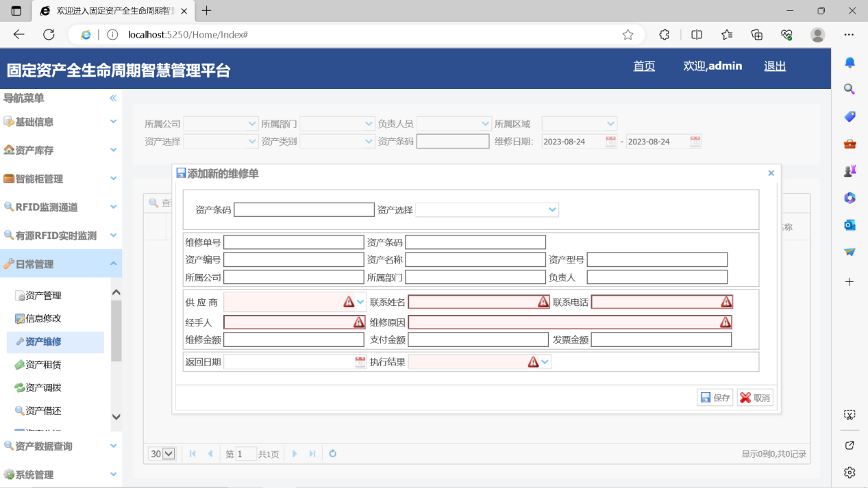Click the 发票金额 input field
This screenshot has width=868, height=488.
(x=661, y=339)
